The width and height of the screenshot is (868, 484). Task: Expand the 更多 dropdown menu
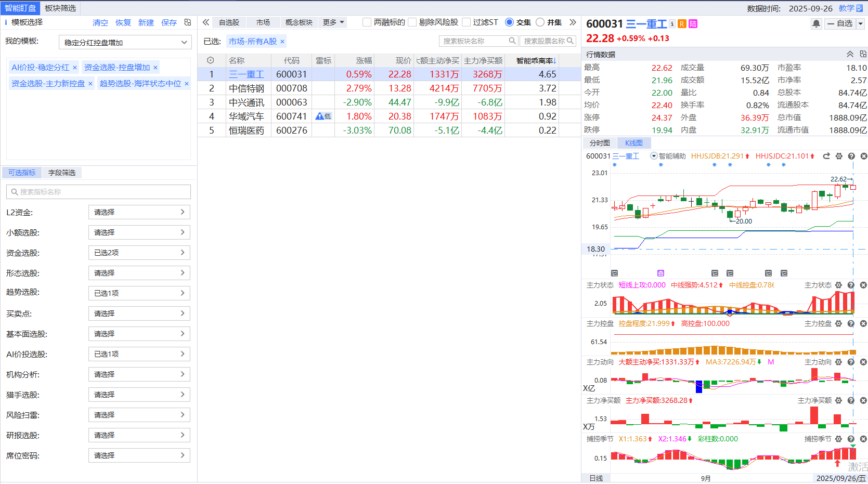point(333,22)
